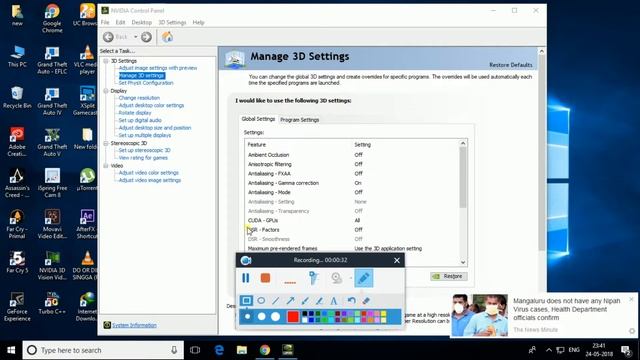Image resolution: width=640 pixels, height=360 pixels.
Task: Select the ellipse shape drawing tool
Action: 261,301
